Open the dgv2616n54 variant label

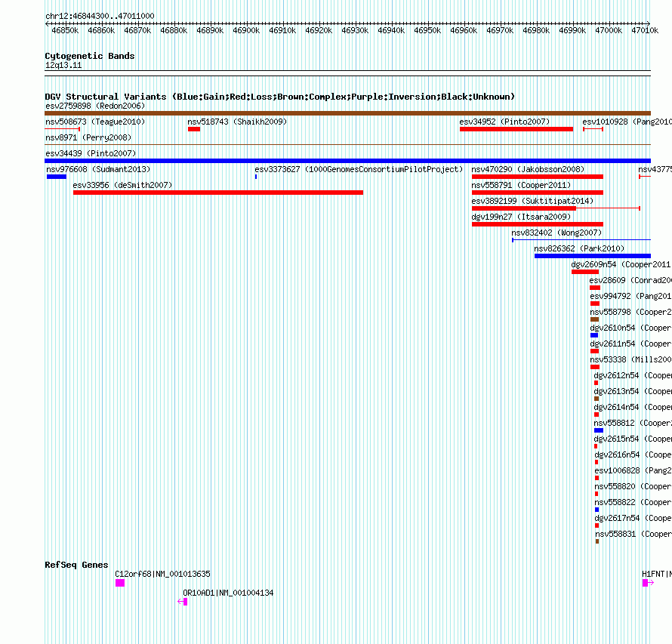[633, 454]
